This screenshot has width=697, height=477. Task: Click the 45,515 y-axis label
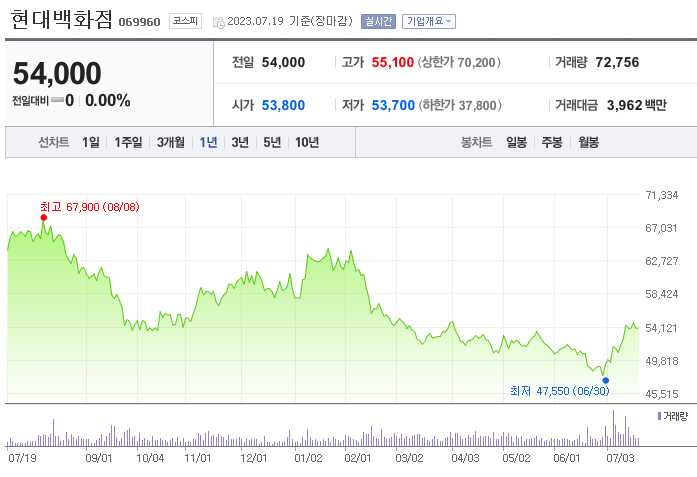[x=662, y=394]
